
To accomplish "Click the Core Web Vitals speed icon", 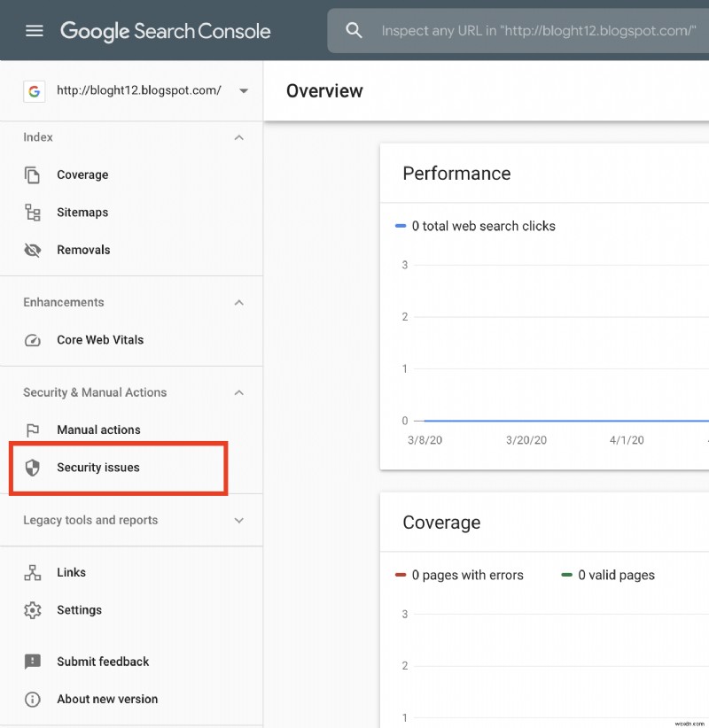I will click(x=33, y=340).
